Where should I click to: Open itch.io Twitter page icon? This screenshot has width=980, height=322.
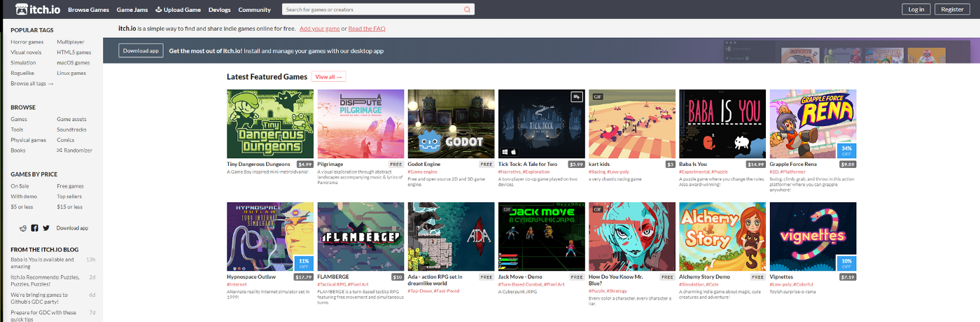[x=46, y=228]
